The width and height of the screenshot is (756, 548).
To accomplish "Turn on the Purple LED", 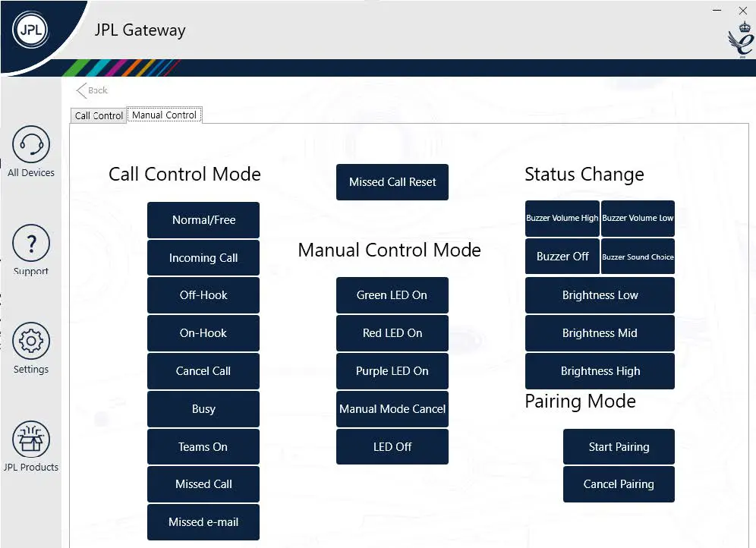I will tap(392, 371).
